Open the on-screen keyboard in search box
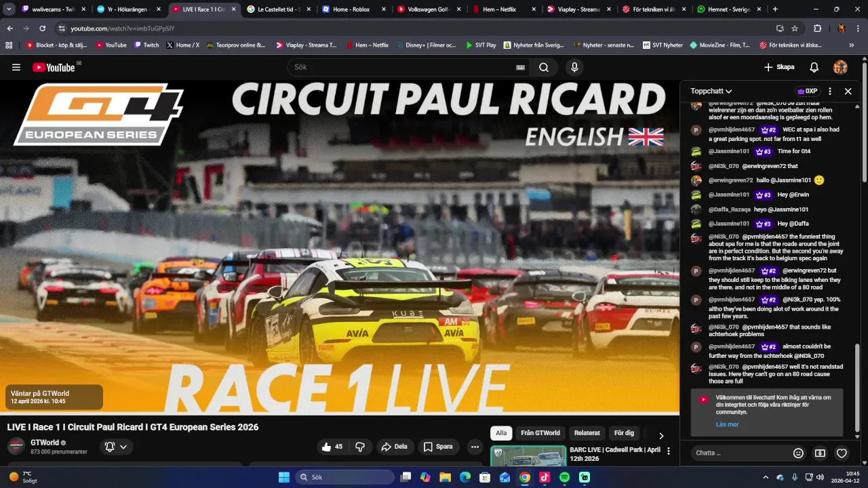Image resolution: width=868 pixels, height=488 pixels. tap(520, 67)
